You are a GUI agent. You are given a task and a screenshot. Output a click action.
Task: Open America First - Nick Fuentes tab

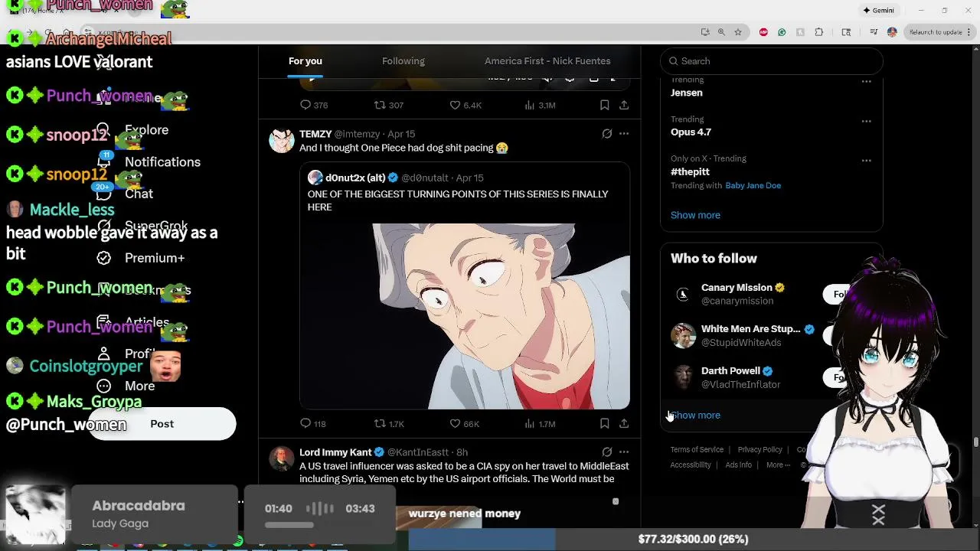pyautogui.click(x=547, y=61)
